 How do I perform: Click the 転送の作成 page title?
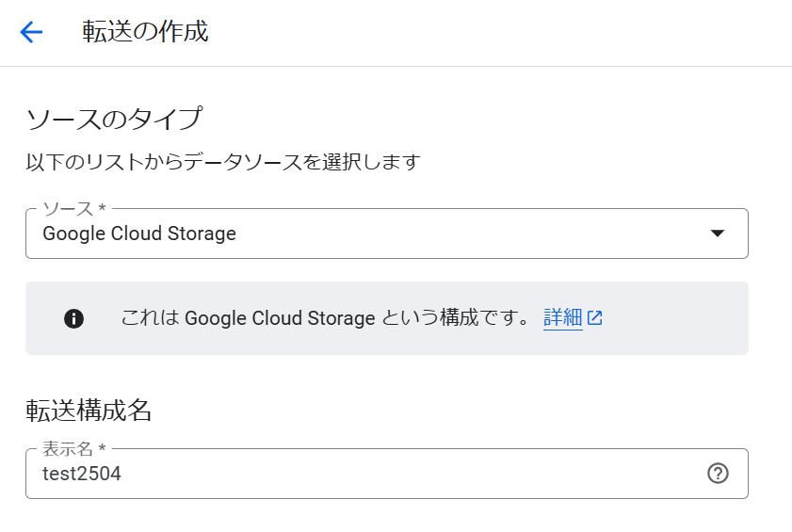[145, 31]
